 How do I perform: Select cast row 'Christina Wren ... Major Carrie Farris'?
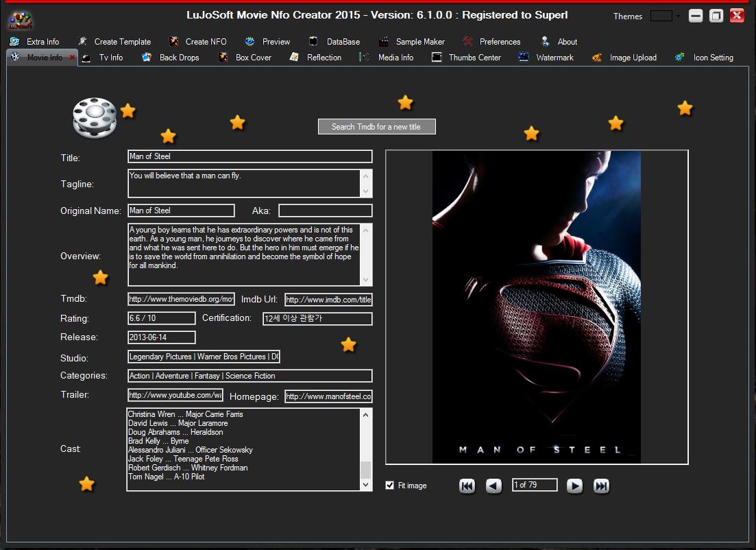tap(186, 414)
